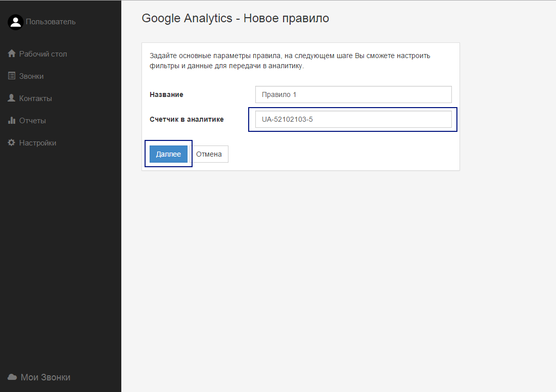Screen dimensions: 556x392
Task: Open Настройки in the sidebar
Action: coord(37,143)
